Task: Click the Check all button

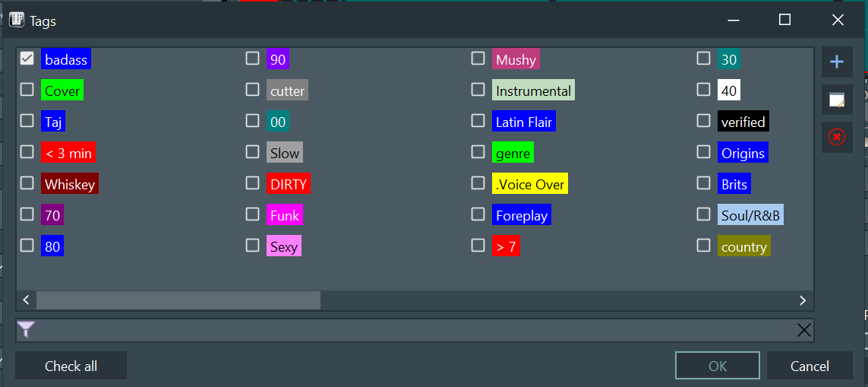Action: 71,366
